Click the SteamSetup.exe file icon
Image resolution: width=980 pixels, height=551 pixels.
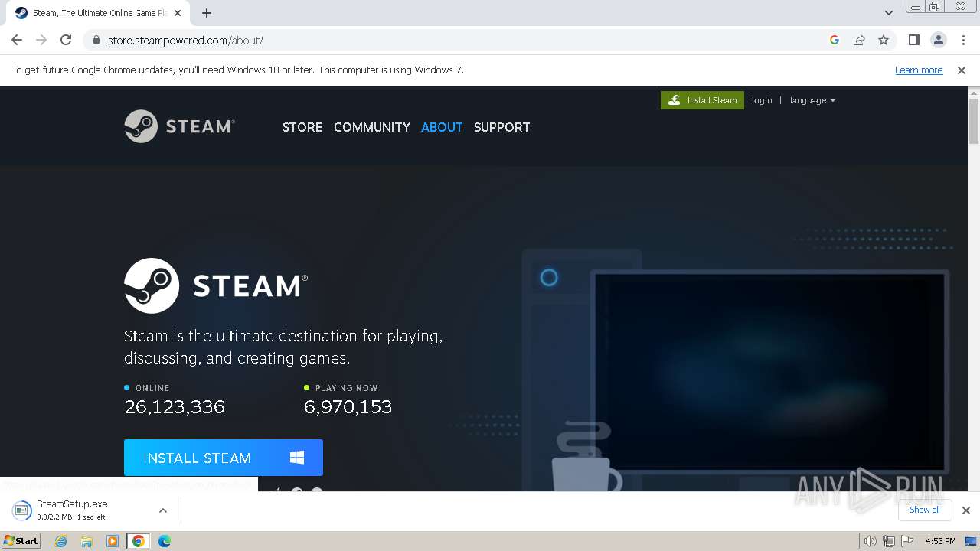point(22,510)
